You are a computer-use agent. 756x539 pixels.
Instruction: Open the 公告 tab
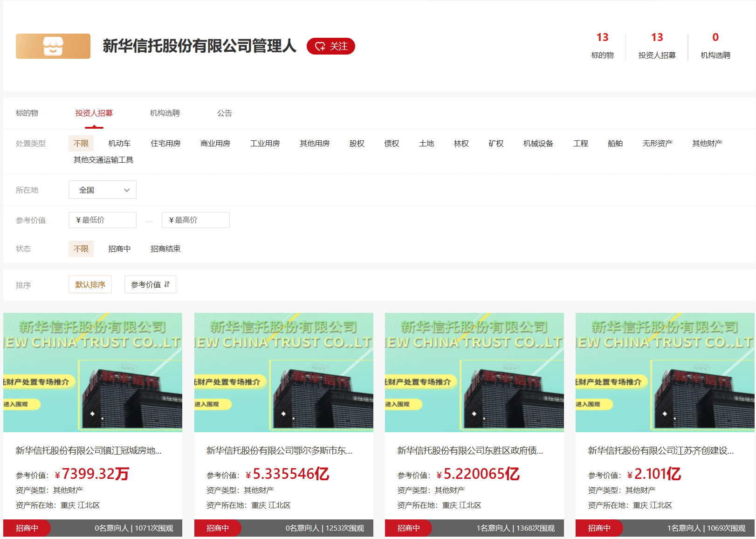224,113
